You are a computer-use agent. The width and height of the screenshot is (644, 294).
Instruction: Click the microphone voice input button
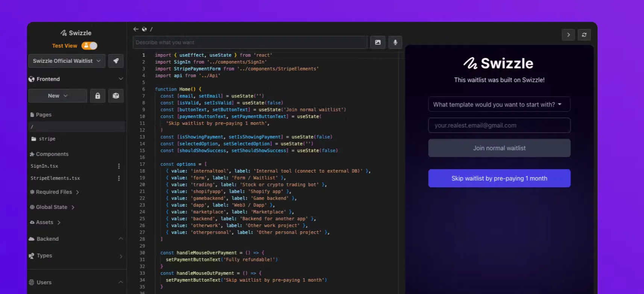(395, 42)
